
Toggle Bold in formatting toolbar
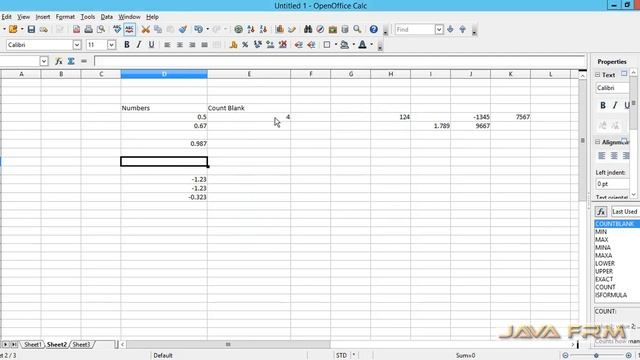pos(127,45)
